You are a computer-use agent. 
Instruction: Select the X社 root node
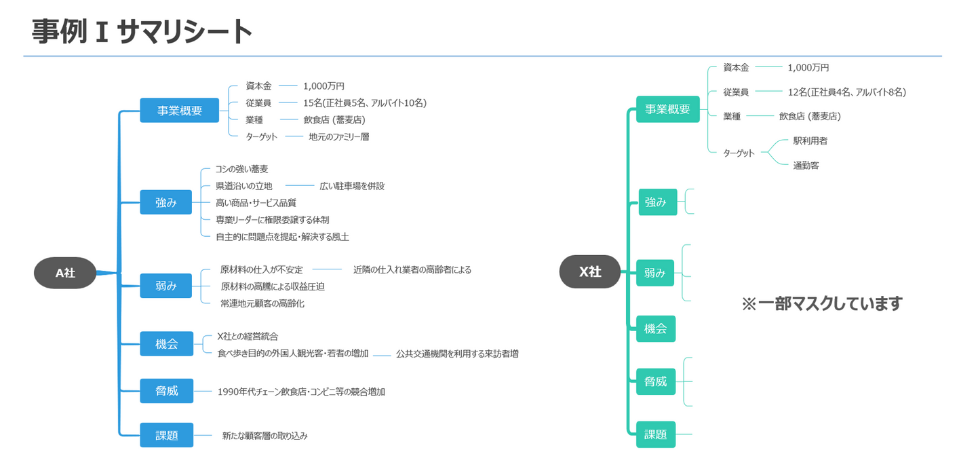(x=589, y=271)
